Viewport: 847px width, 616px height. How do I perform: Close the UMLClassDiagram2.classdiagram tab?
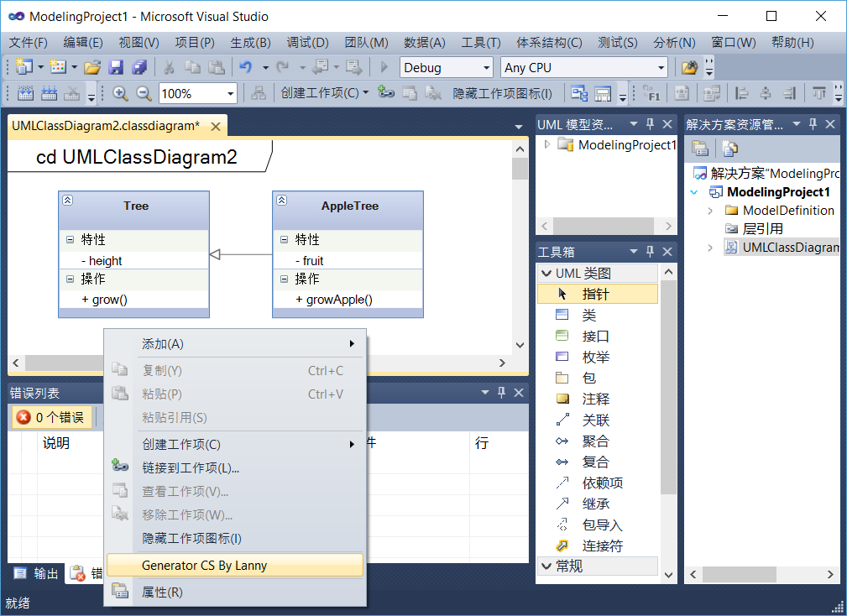coord(216,127)
